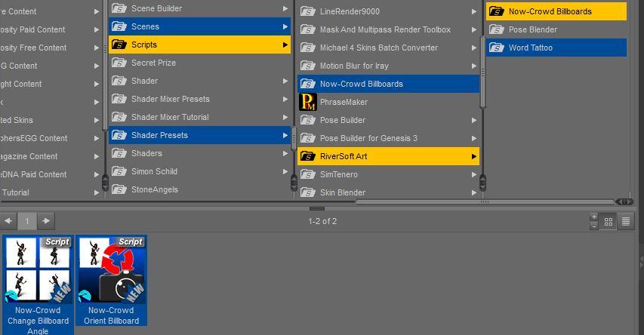Click Pose Builder for Genesis 3 folder icon
This screenshot has height=335, width=644.
(307, 138)
